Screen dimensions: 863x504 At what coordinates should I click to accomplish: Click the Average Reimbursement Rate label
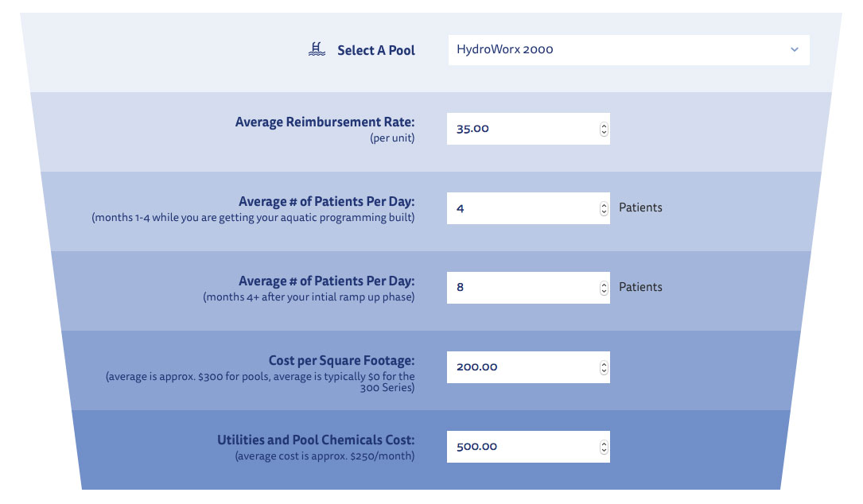click(x=325, y=122)
